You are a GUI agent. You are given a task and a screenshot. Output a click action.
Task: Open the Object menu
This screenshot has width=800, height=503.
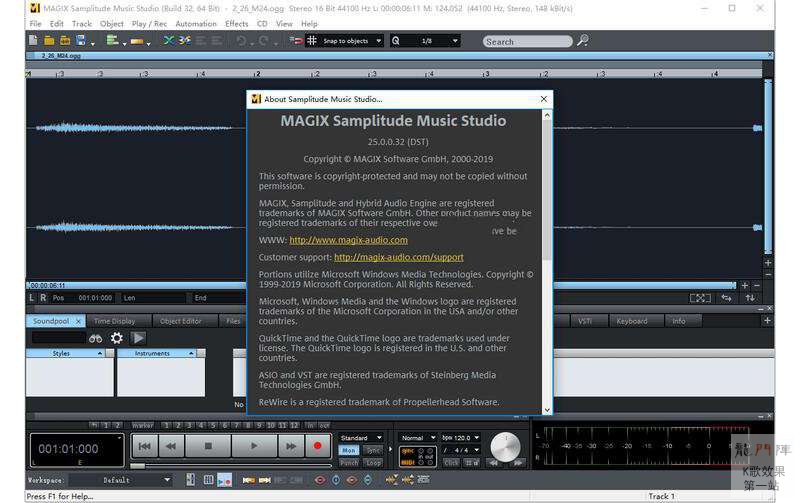pyautogui.click(x=112, y=23)
